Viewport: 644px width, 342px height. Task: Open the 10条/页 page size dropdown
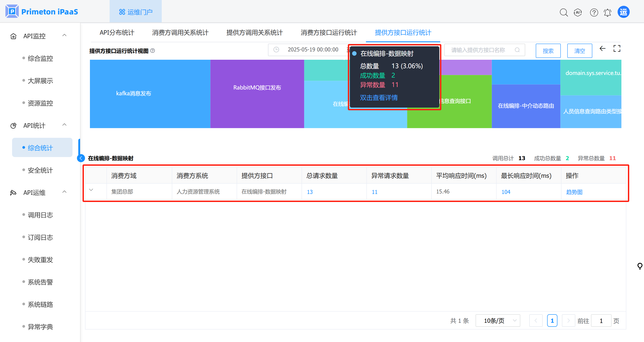tap(497, 321)
